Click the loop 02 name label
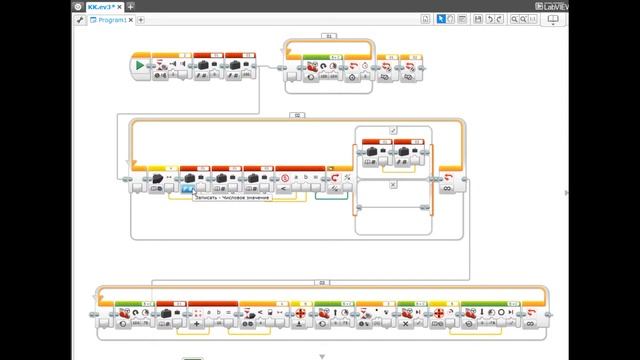Viewport: 640px width, 360px height. (x=297, y=115)
